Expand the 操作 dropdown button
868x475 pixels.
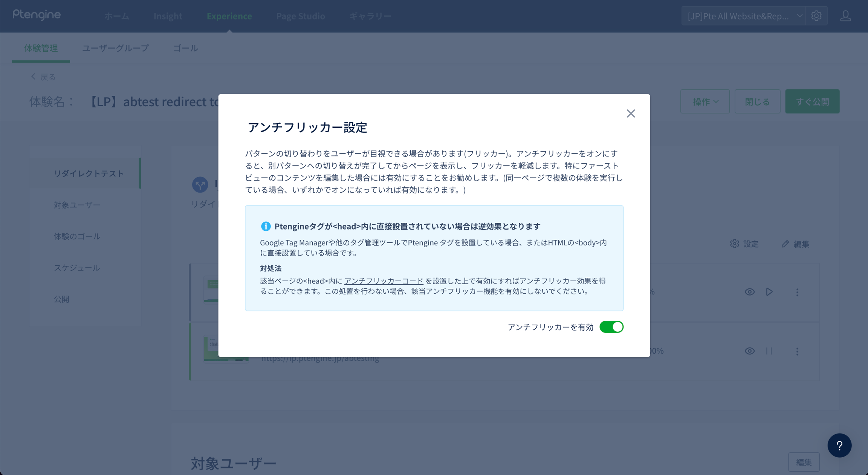(705, 101)
